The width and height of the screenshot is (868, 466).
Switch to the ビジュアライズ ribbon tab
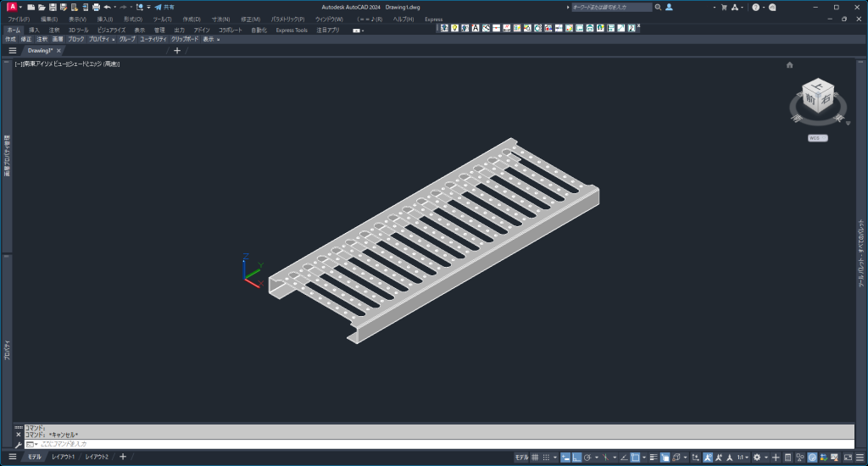pyautogui.click(x=111, y=30)
